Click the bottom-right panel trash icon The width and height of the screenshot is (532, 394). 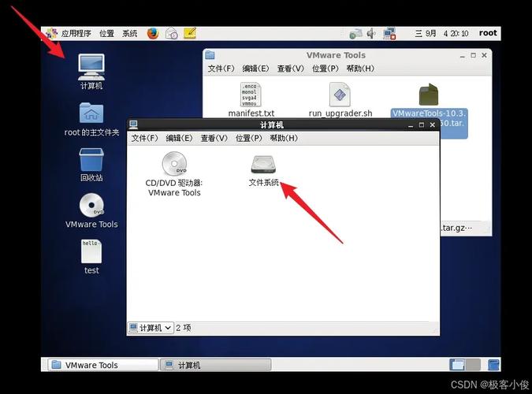(493, 365)
